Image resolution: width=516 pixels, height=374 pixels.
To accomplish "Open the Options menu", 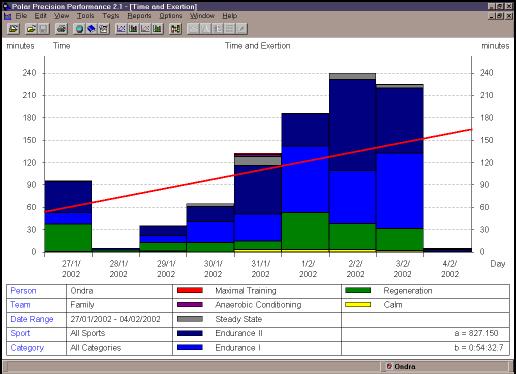I will click(171, 16).
